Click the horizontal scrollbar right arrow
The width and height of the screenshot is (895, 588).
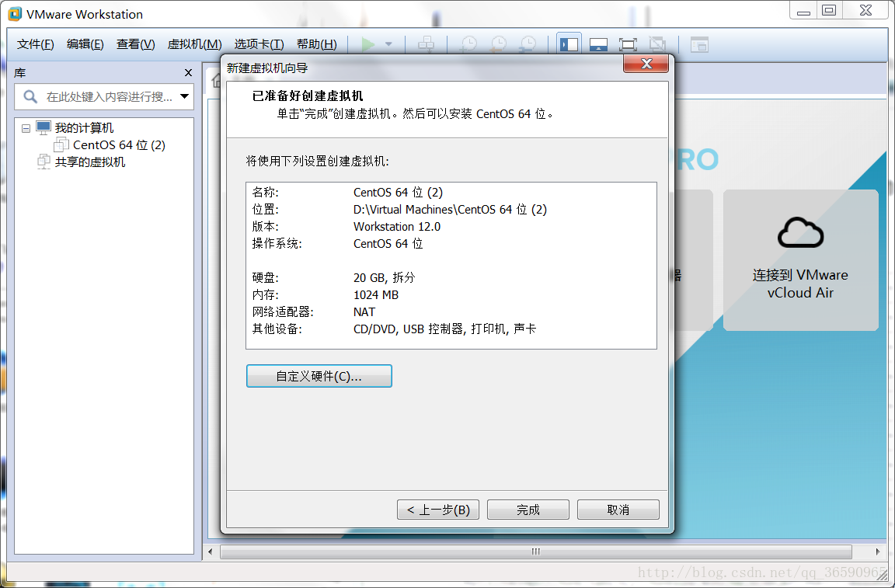(x=878, y=551)
